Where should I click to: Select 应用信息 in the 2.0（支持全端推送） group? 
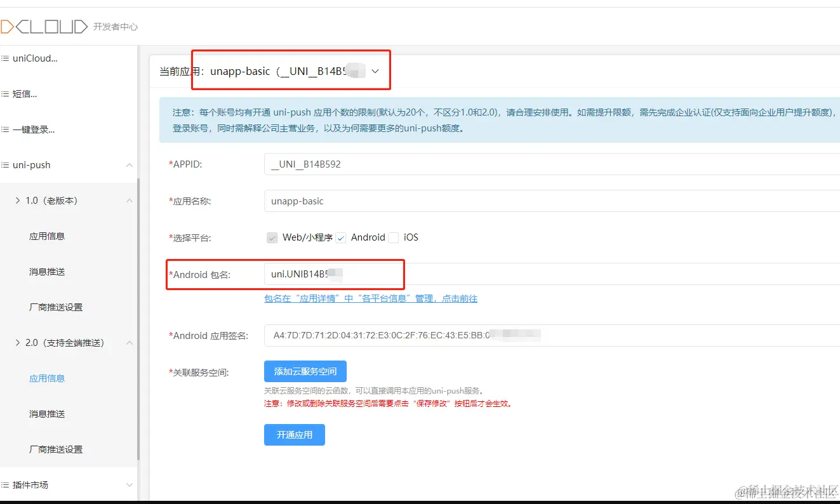(47, 378)
